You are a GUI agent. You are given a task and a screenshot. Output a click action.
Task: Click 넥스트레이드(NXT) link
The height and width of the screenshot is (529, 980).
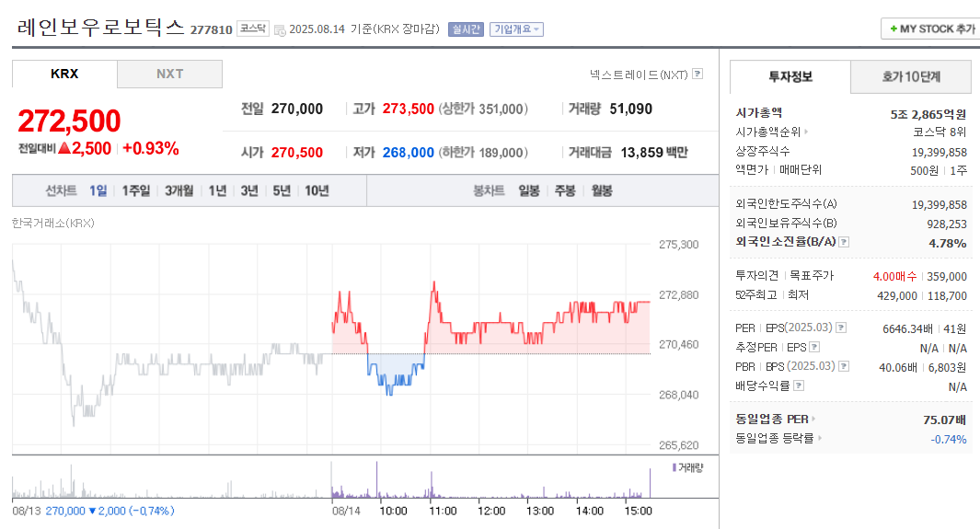(639, 75)
